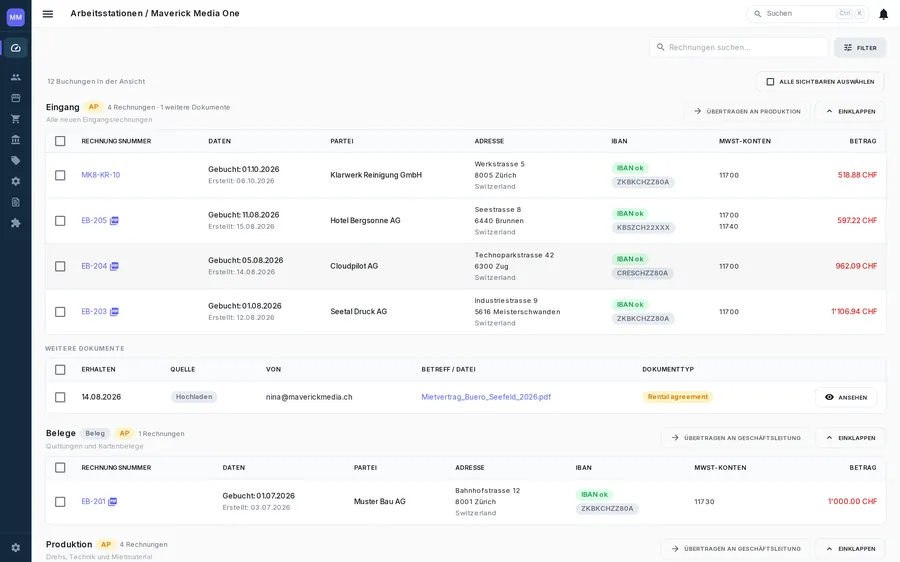Click the Hochladen source chip
The width and height of the screenshot is (900, 562).
point(194,397)
